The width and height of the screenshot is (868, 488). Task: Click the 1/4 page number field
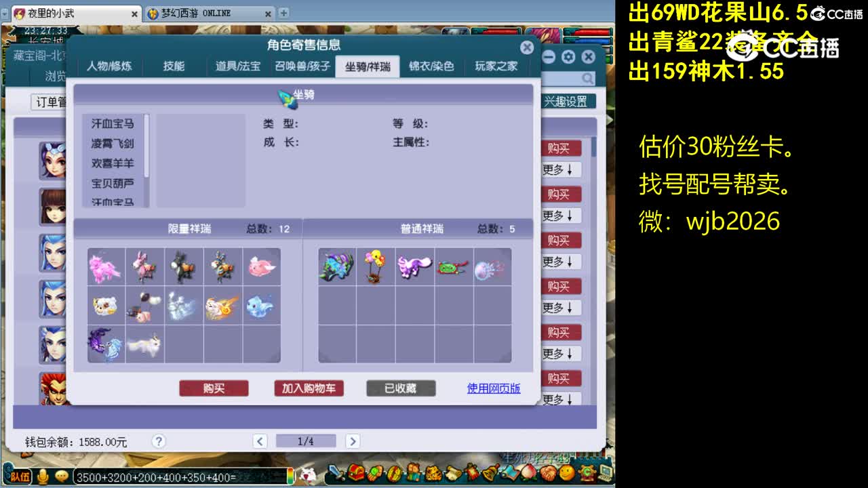[306, 442]
